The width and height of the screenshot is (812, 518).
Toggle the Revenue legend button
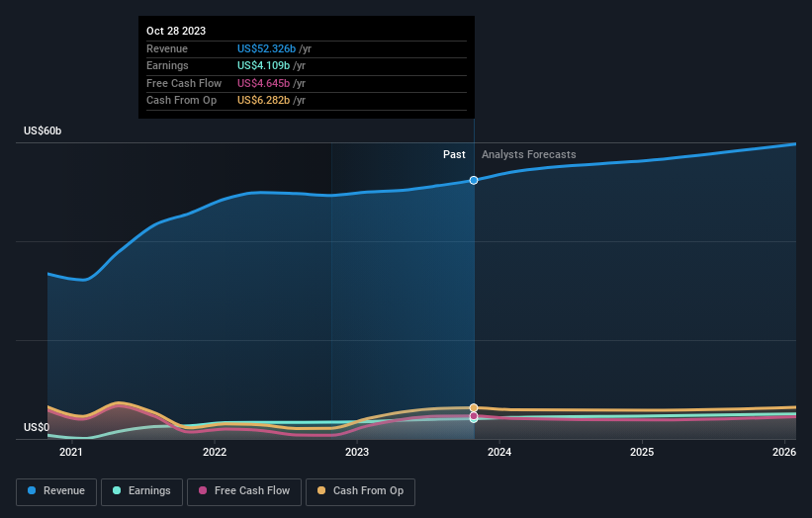[x=56, y=491]
